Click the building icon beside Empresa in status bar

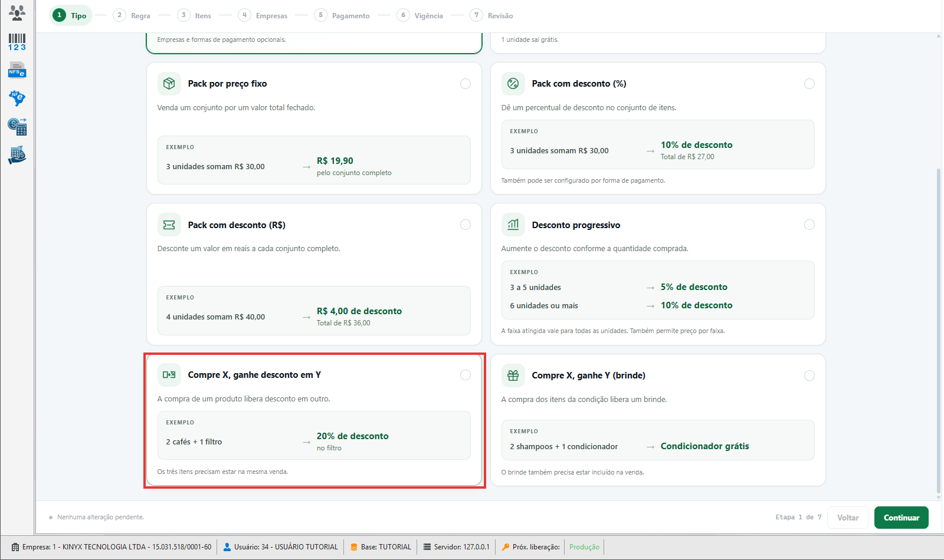point(15,547)
